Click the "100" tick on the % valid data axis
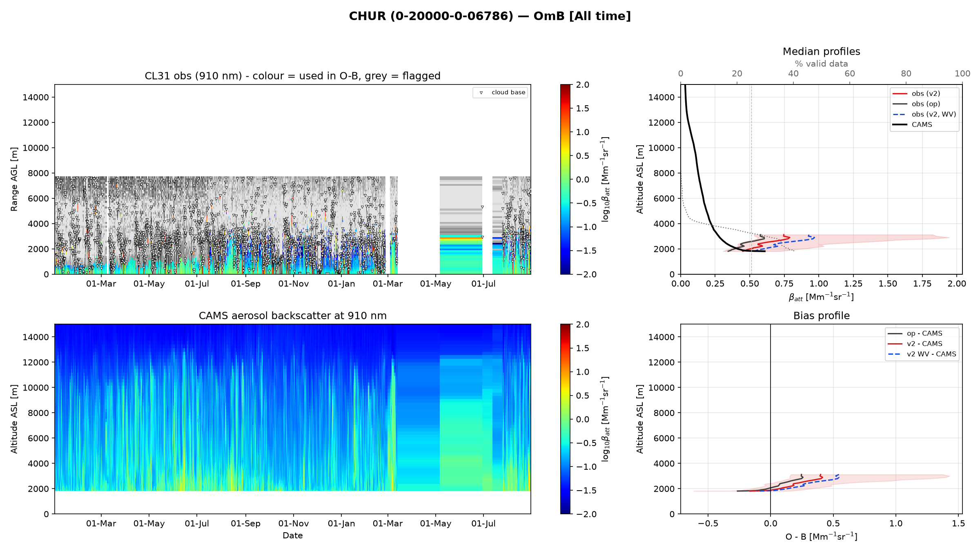The height and width of the screenshot is (551, 980). click(x=962, y=73)
